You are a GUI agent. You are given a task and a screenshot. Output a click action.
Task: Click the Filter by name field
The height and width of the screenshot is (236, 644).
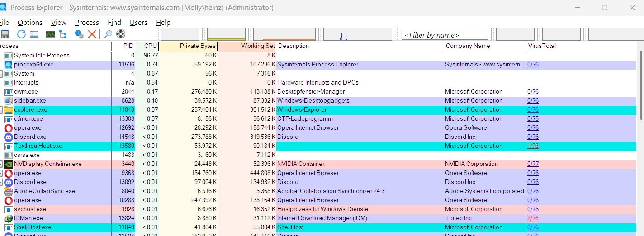445,35
